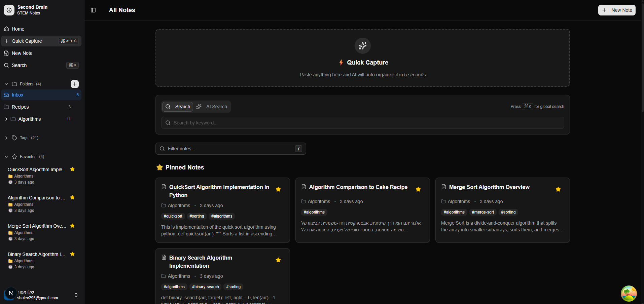
Task: Click the sparkle Quick Capture icon above the paste area
Action: pyautogui.click(x=362, y=46)
